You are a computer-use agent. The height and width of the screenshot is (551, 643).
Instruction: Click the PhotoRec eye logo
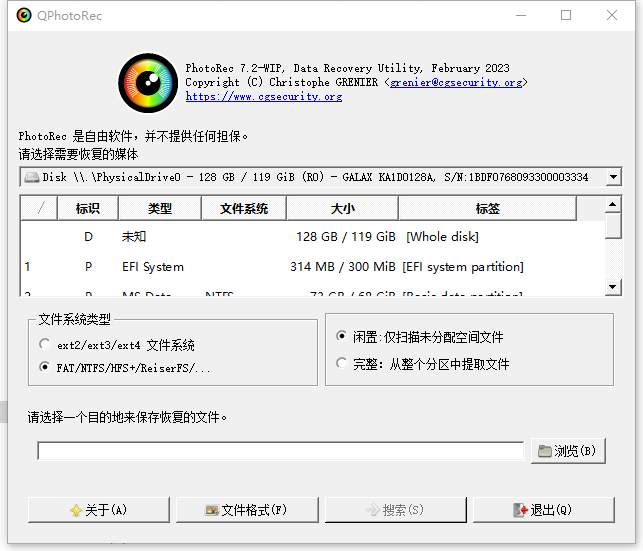(x=147, y=83)
